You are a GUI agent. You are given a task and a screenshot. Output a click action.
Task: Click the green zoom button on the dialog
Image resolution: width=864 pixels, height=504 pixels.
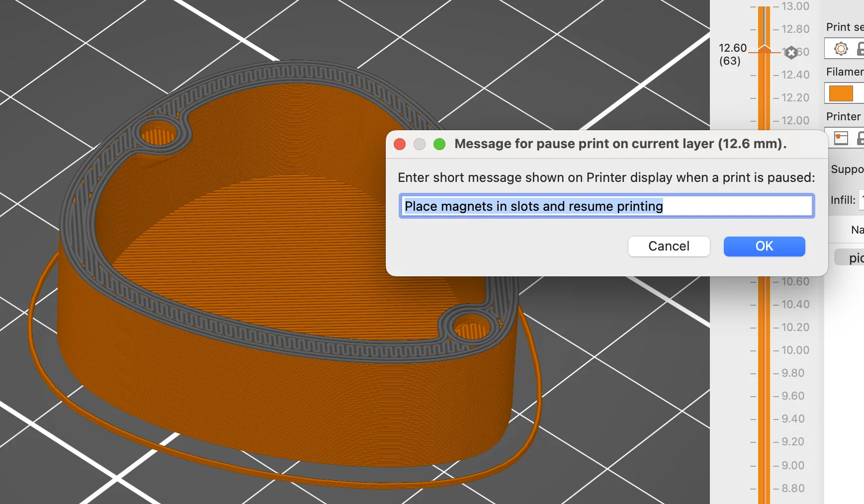pyautogui.click(x=439, y=144)
